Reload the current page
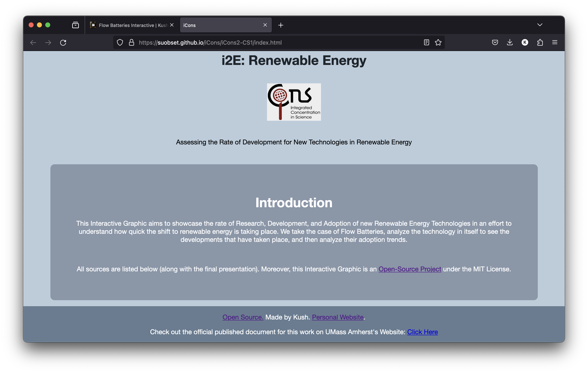Viewport: 588px width, 373px height. point(63,43)
